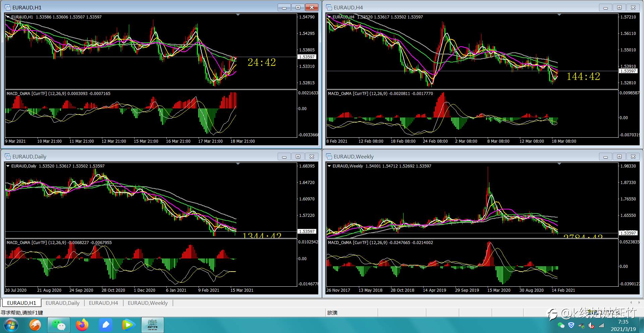Viewport: 644px width, 333px height.
Task: Click the 1.53597 price label in H1 chart
Action: pos(307,57)
